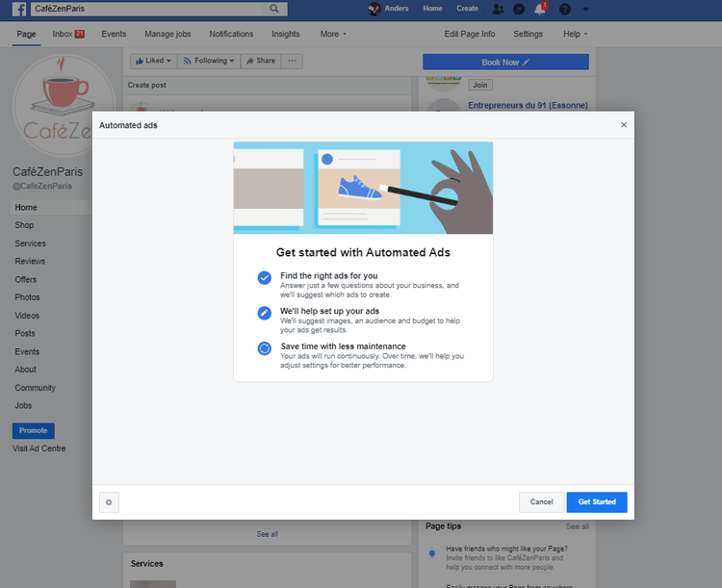The image size is (722, 588).
Task: Click Home in the top bar
Action: (432, 9)
